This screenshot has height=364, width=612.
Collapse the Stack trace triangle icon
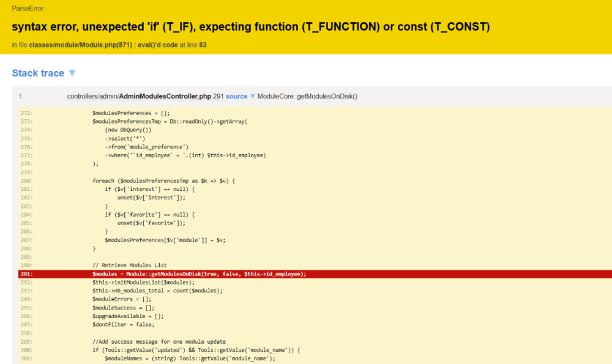(72, 73)
